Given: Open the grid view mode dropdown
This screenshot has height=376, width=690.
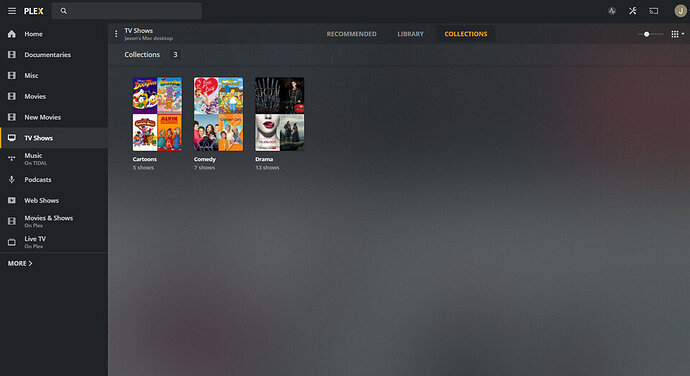Looking at the screenshot, I should click(677, 34).
